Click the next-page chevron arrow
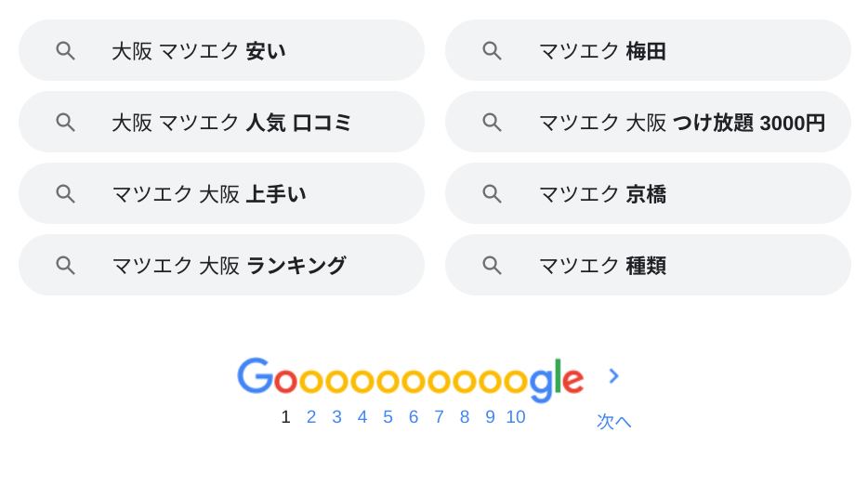Viewport: 868px width, 485px height. tap(613, 376)
